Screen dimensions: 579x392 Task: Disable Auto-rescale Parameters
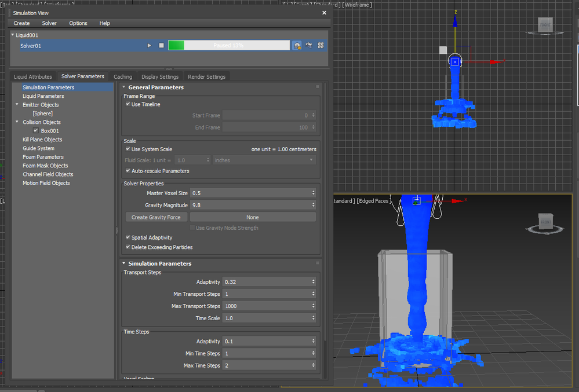point(128,171)
